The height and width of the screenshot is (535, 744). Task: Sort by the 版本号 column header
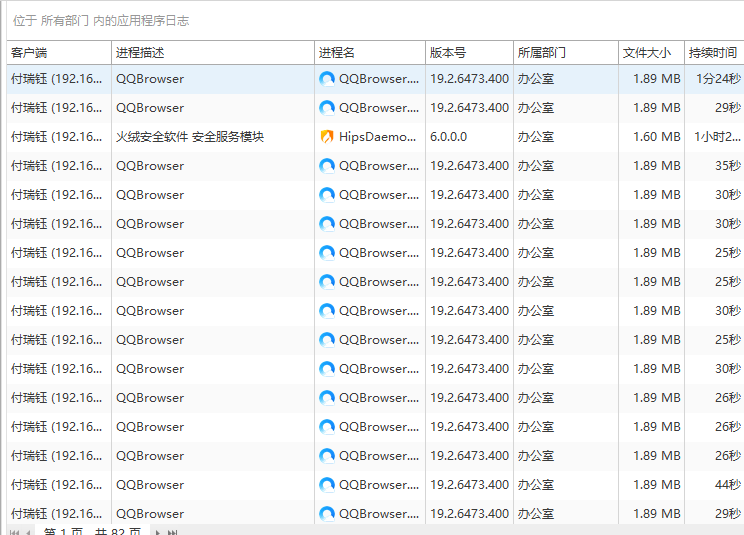click(x=469, y=53)
